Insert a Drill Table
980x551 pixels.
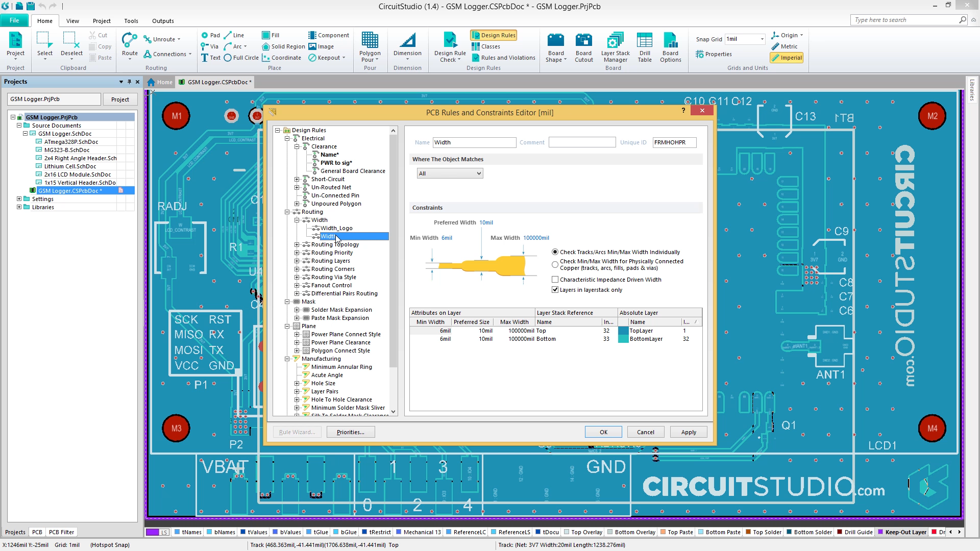[x=645, y=48]
